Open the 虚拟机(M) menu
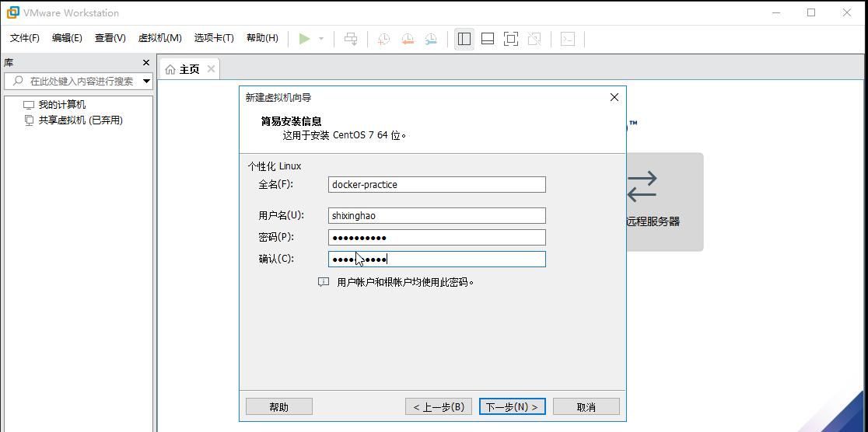The width and height of the screenshot is (868, 432). click(160, 38)
